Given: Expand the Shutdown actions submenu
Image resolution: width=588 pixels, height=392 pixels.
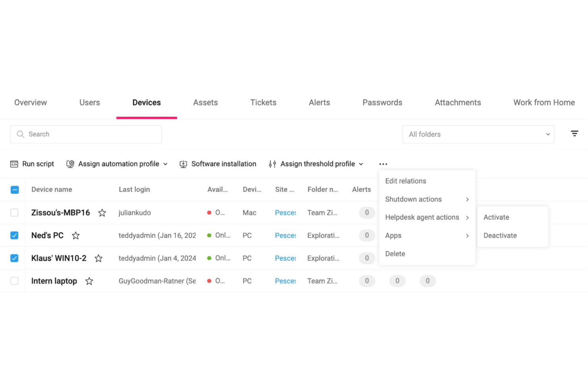Looking at the screenshot, I should (413, 199).
